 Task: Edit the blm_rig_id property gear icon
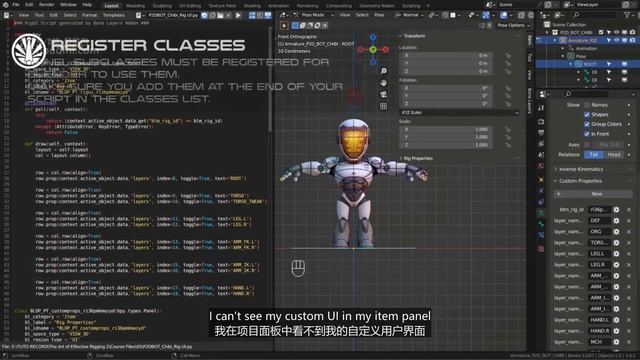point(616,209)
